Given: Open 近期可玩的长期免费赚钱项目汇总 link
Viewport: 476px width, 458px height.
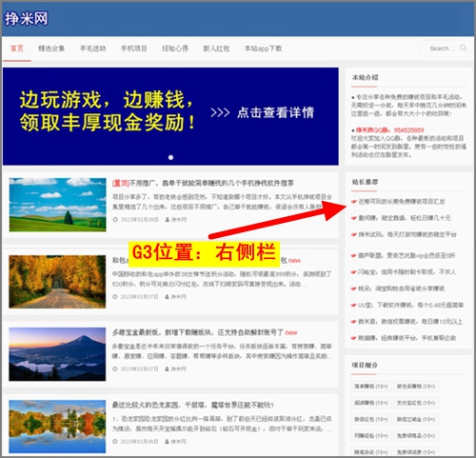Looking at the screenshot, I should point(402,202).
